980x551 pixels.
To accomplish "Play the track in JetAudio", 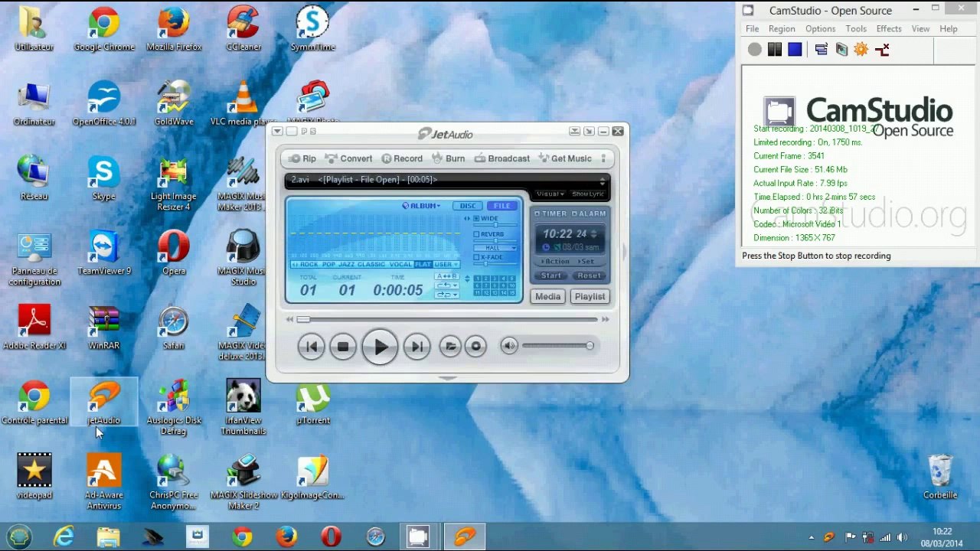I will click(380, 347).
